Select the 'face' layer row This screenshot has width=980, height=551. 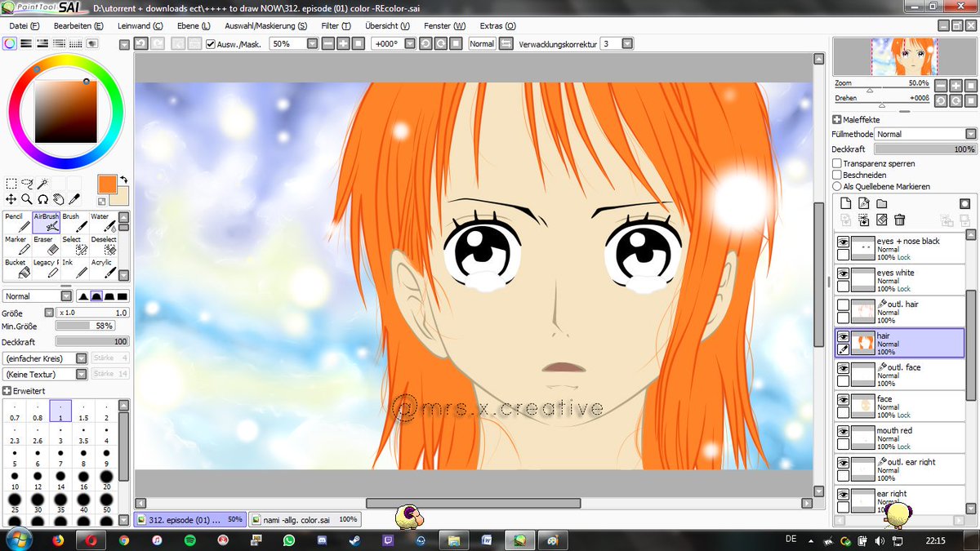click(x=900, y=407)
